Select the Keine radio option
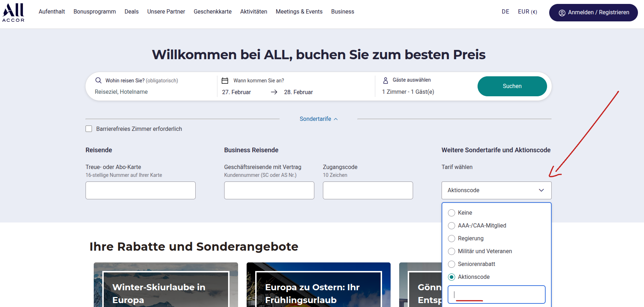This screenshot has width=644, height=307. pos(452,213)
